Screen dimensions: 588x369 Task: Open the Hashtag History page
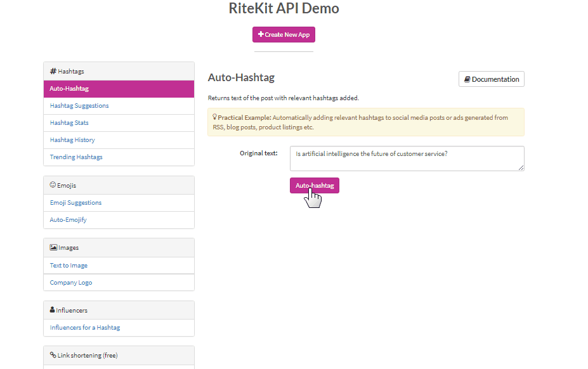tap(72, 140)
